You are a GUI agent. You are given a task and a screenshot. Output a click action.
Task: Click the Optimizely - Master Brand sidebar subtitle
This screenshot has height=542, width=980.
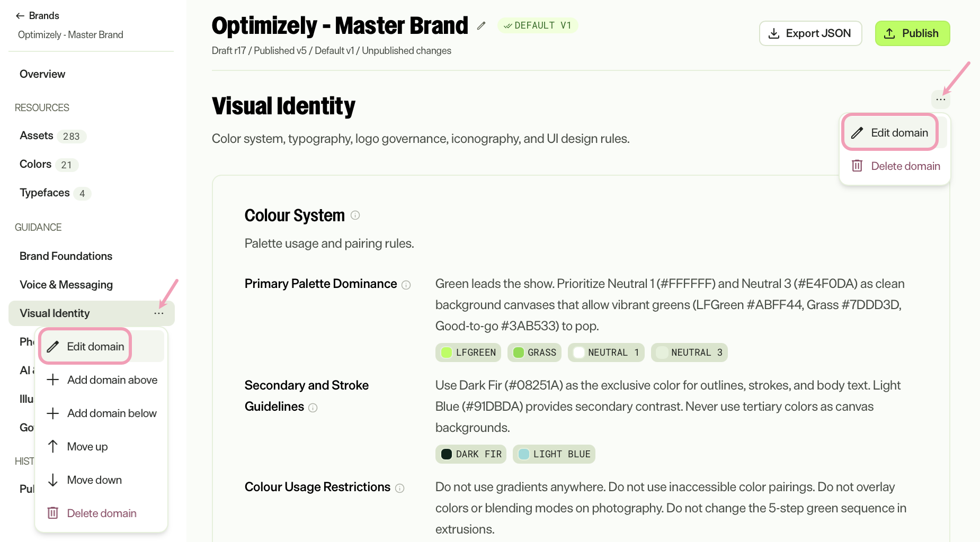pyautogui.click(x=70, y=35)
